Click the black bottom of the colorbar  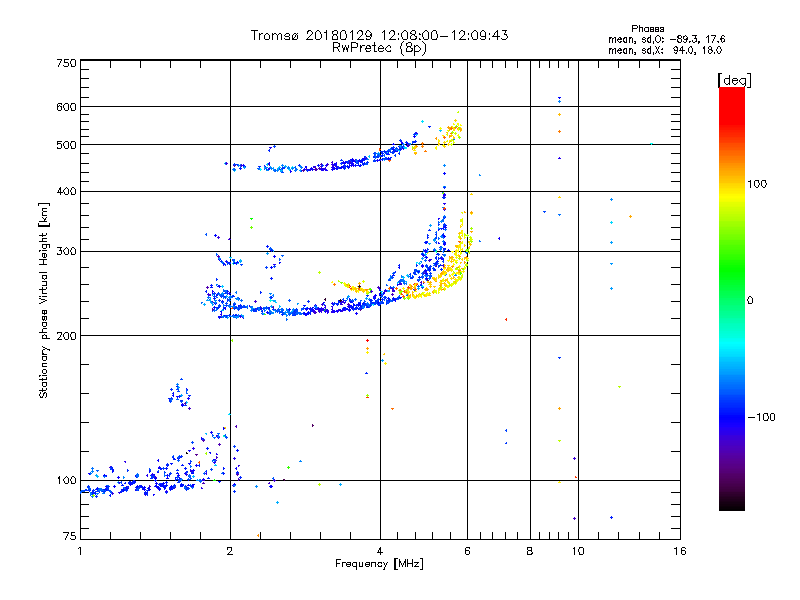tap(732, 504)
